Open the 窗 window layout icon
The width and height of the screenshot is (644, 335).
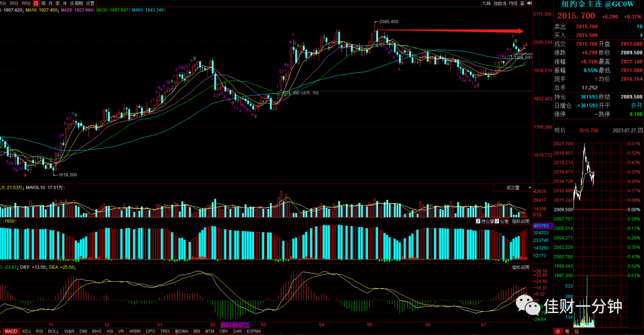(x=522, y=4)
